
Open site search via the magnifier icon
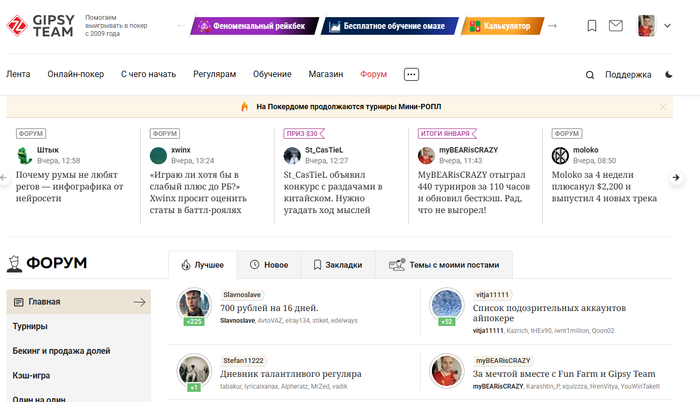coord(590,75)
